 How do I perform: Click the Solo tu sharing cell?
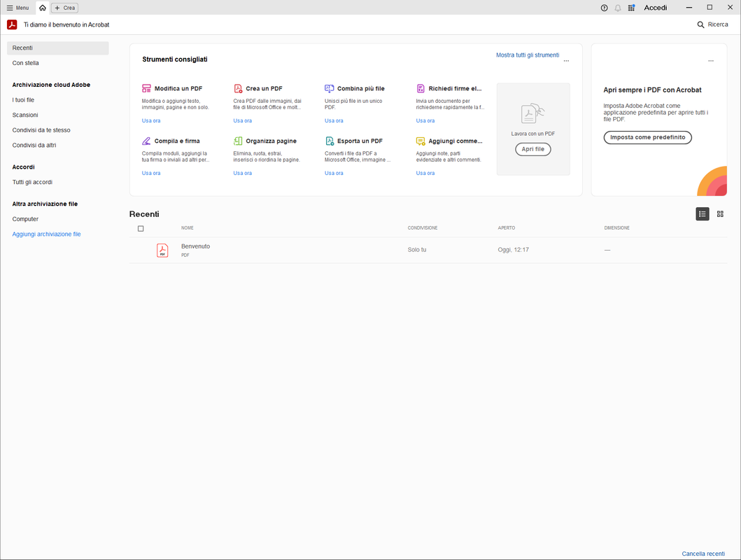[x=417, y=249]
